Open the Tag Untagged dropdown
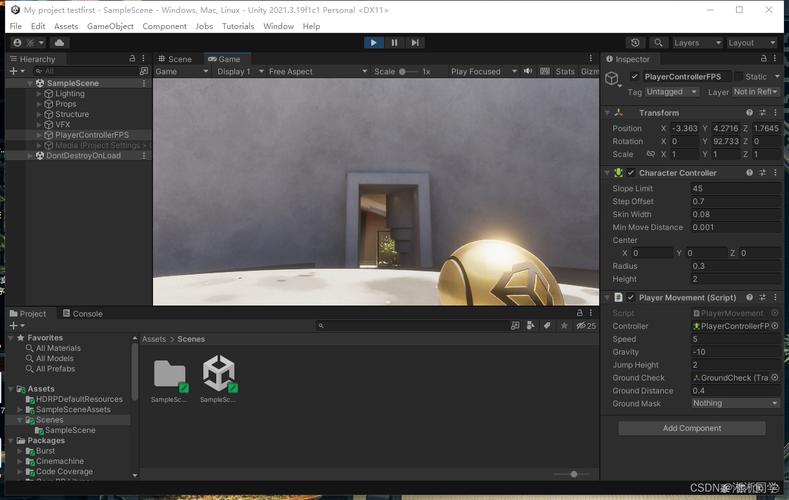The height and width of the screenshot is (500, 789). click(x=672, y=92)
